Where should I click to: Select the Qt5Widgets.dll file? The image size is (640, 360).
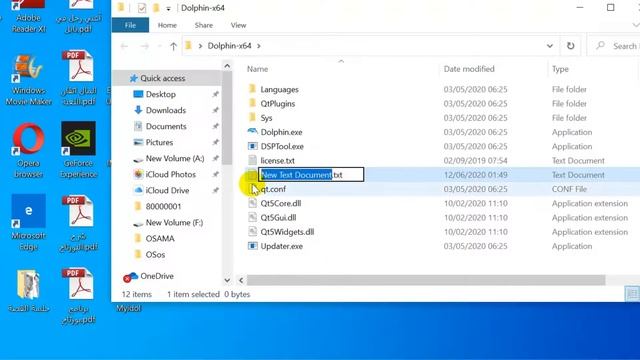tap(287, 232)
